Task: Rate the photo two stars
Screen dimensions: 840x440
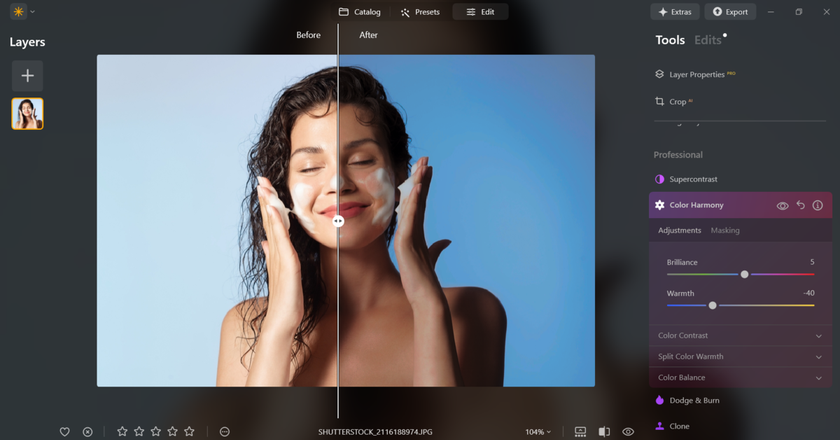Action: click(139, 431)
